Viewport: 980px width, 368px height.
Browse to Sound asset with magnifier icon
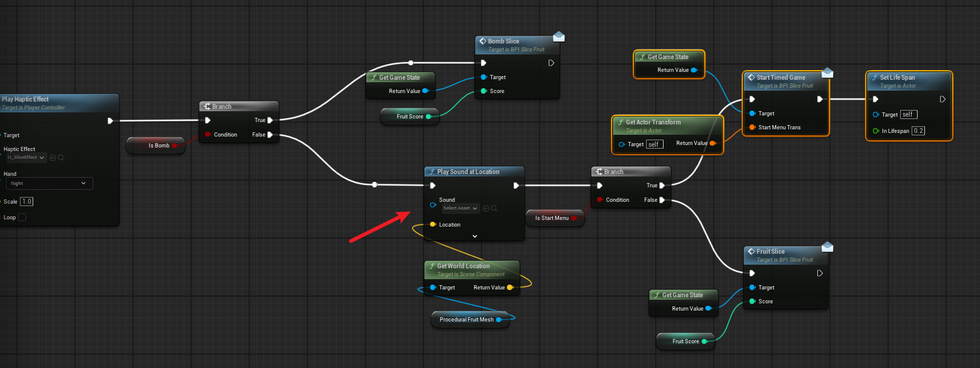494,208
